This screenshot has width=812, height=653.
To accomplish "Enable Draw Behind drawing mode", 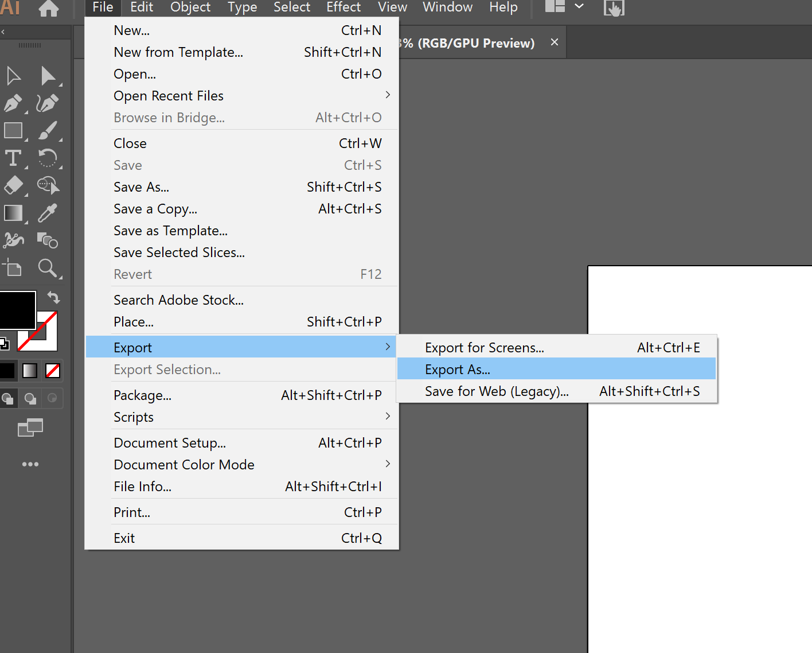I will coord(30,398).
